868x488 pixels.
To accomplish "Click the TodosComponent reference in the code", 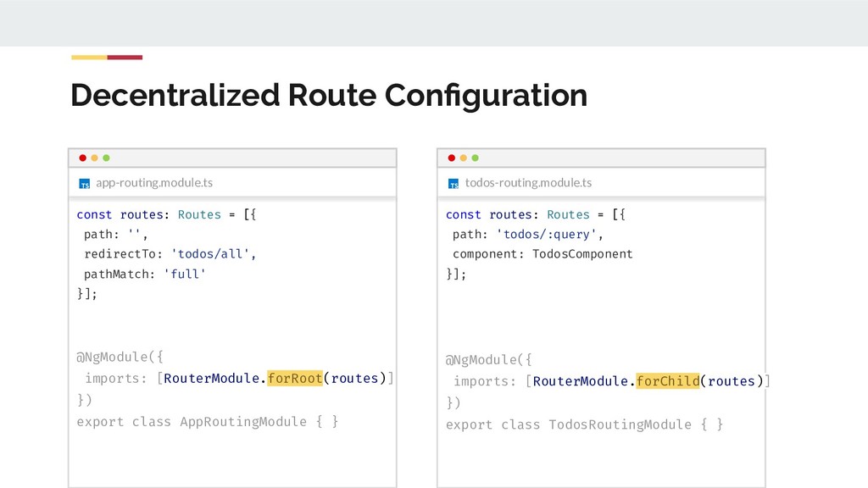I will point(582,254).
